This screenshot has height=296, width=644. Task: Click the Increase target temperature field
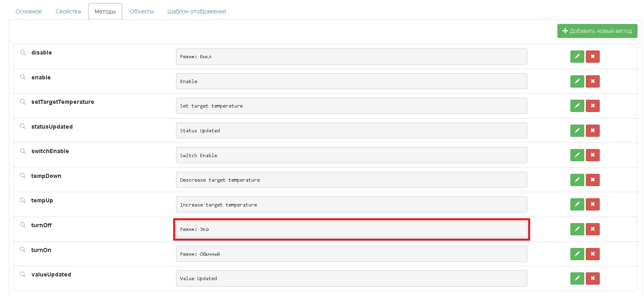(x=351, y=204)
